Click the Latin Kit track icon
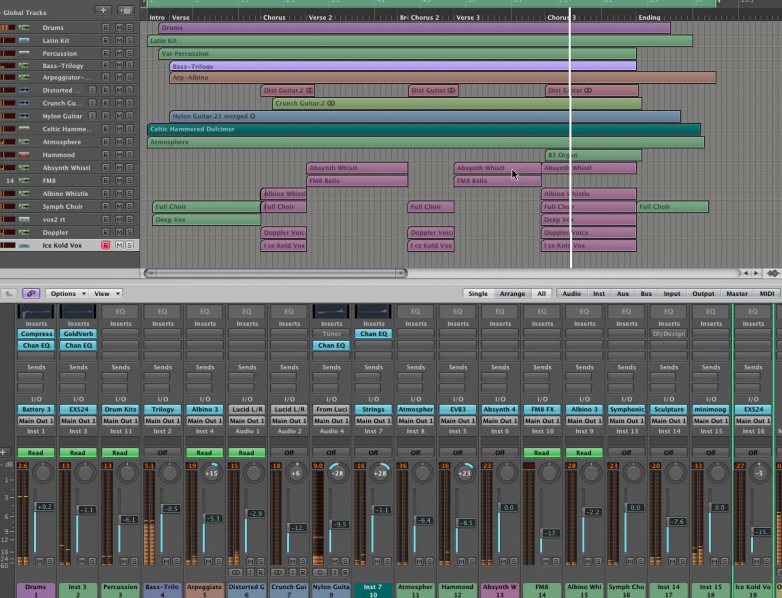The image size is (782, 598). pos(23,40)
